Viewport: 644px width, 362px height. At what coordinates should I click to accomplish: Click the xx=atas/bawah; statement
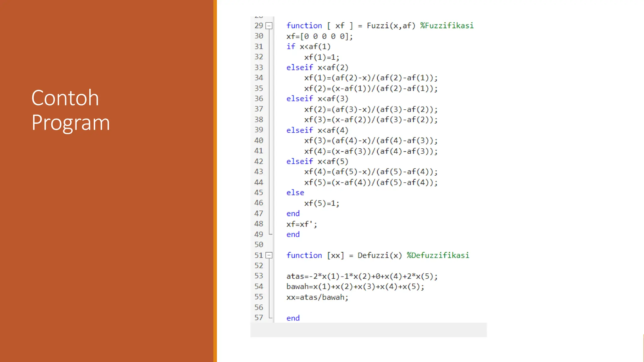point(317,297)
